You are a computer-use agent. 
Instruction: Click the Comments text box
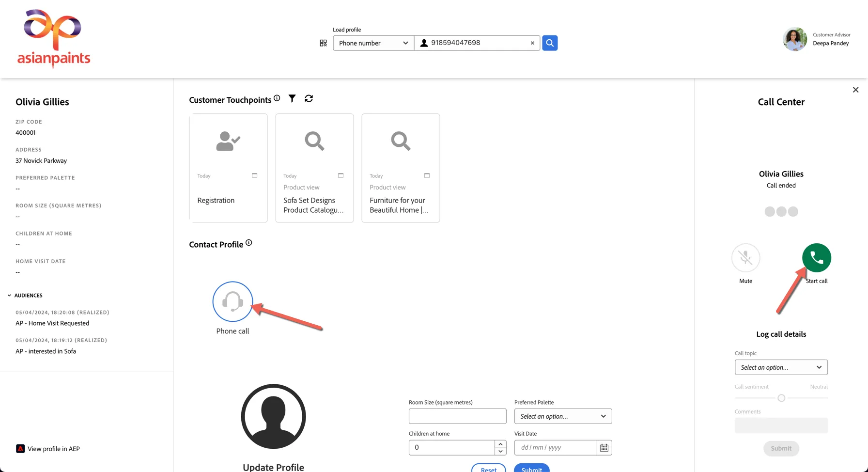pyautogui.click(x=781, y=425)
